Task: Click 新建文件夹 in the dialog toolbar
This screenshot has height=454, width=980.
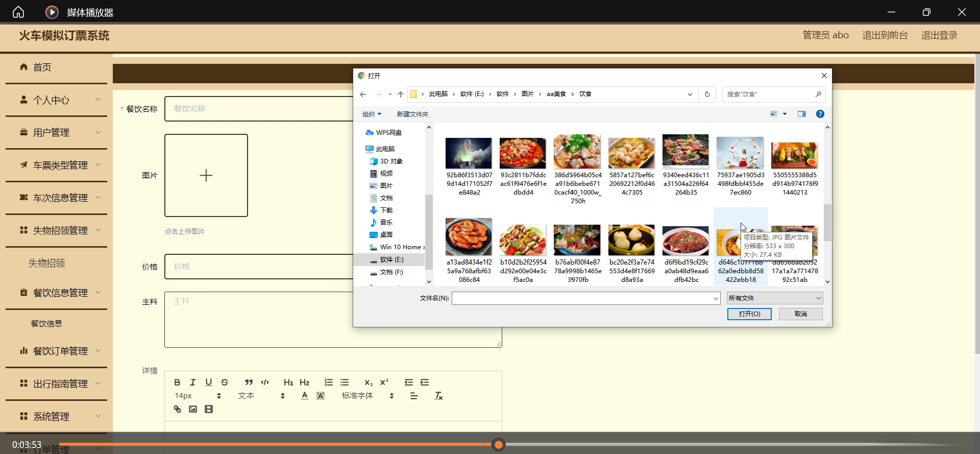Action: 412,114
